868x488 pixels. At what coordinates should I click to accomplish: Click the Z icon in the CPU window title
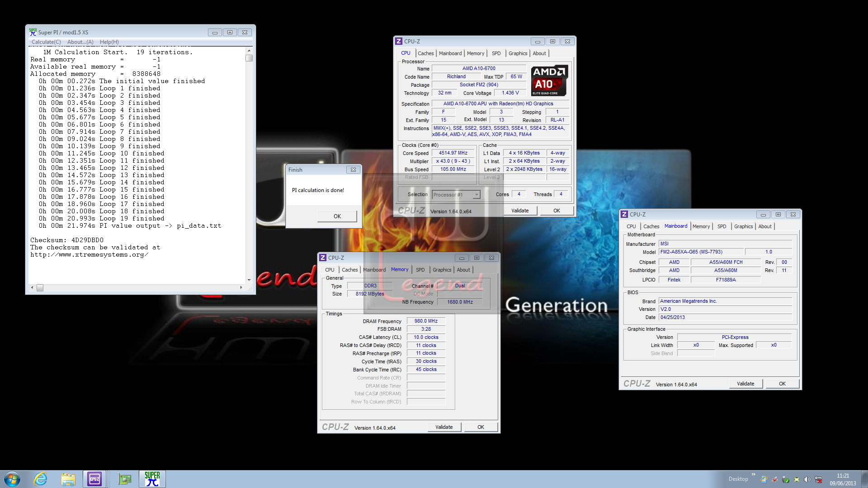399,41
